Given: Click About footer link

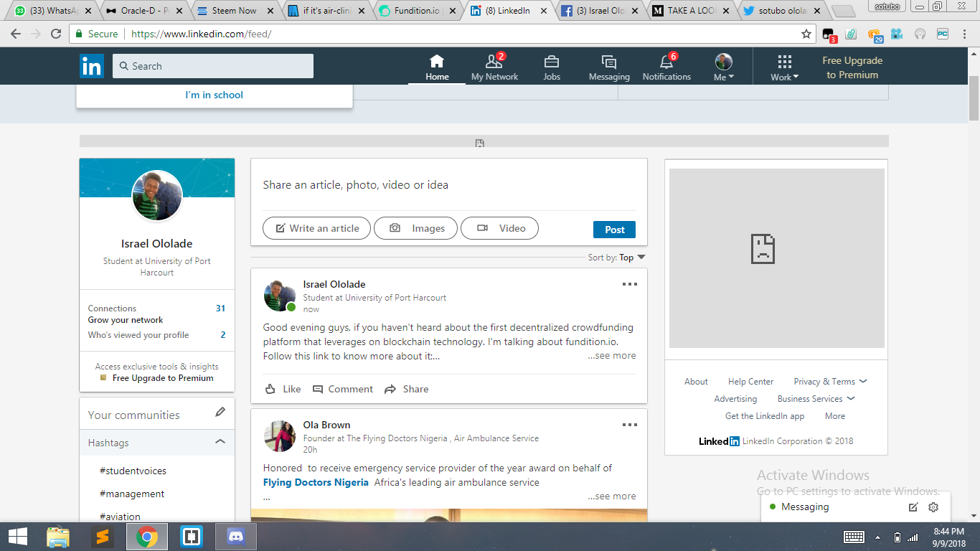Looking at the screenshot, I should [696, 382].
